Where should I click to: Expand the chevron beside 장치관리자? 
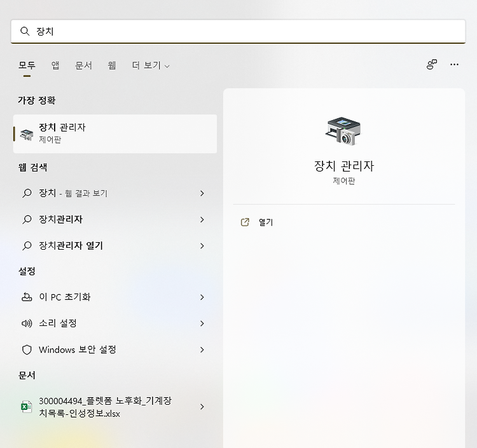202,219
